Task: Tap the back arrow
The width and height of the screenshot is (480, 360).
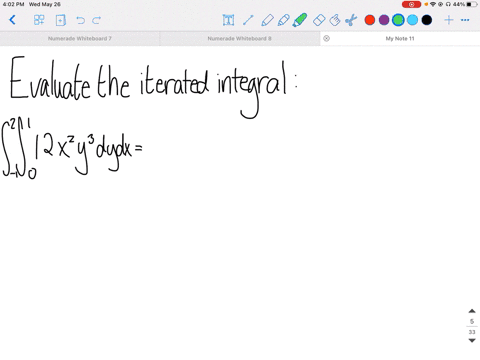Action: point(12,20)
